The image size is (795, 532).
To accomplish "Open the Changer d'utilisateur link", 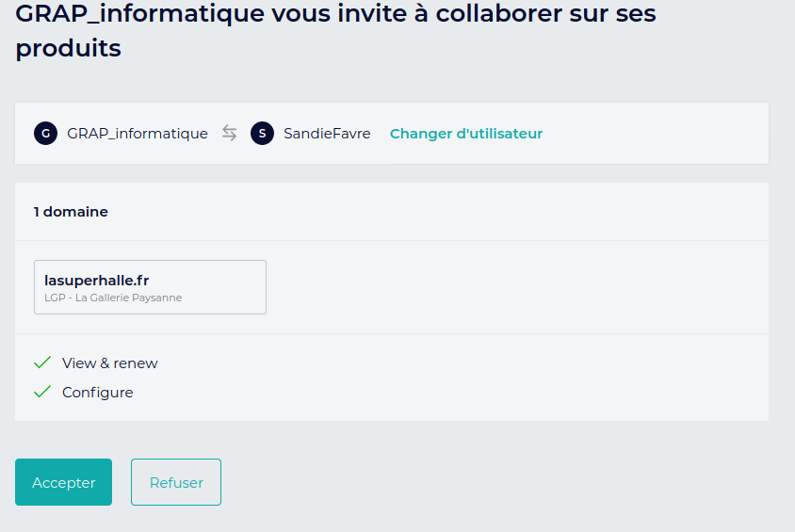I will pos(466,134).
